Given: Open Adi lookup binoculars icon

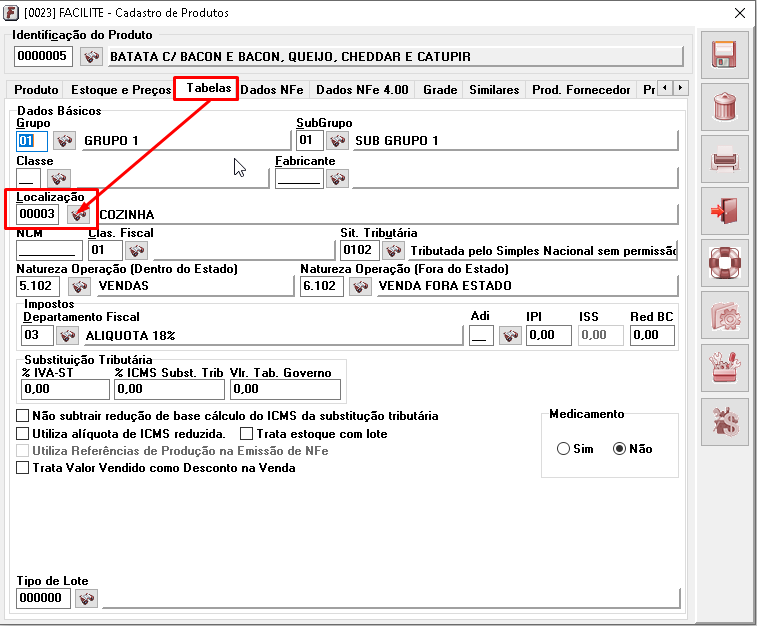Looking at the screenshot, I should pyautogui.click(x=510, y=335).
